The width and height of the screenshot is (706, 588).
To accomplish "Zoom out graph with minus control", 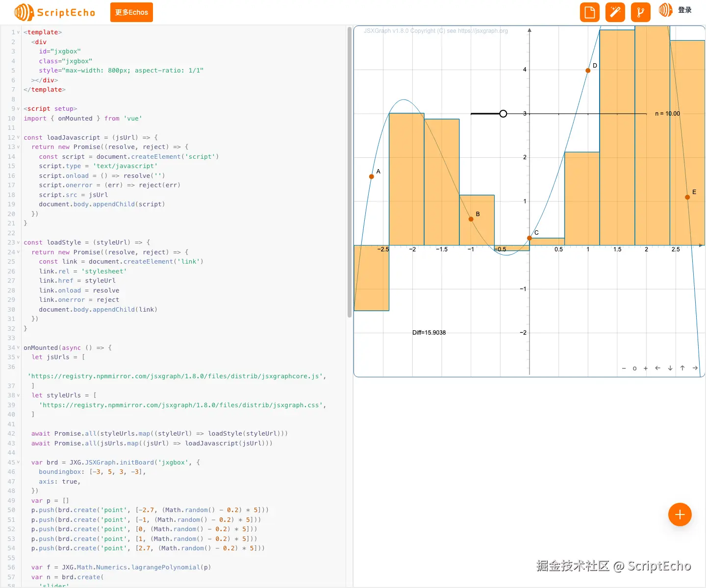I will pos(624,368).
